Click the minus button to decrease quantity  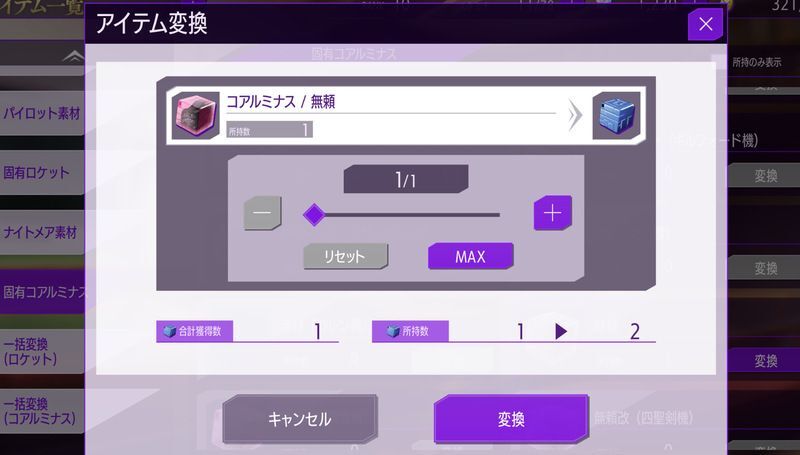[262, 213]
